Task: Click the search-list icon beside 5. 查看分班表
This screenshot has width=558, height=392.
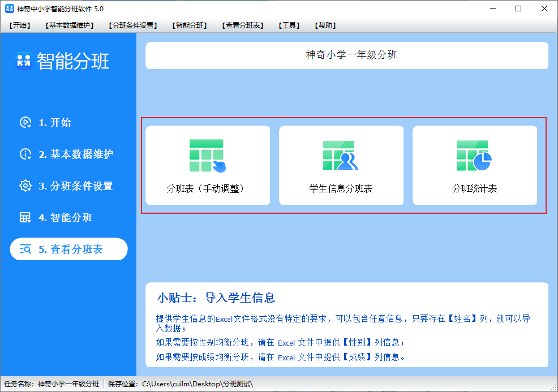Action: [x=25, y=249]
